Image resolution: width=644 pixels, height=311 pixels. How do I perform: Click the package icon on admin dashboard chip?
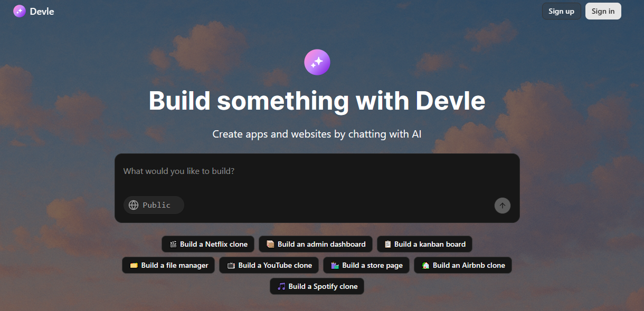click(x=270, y=244)
